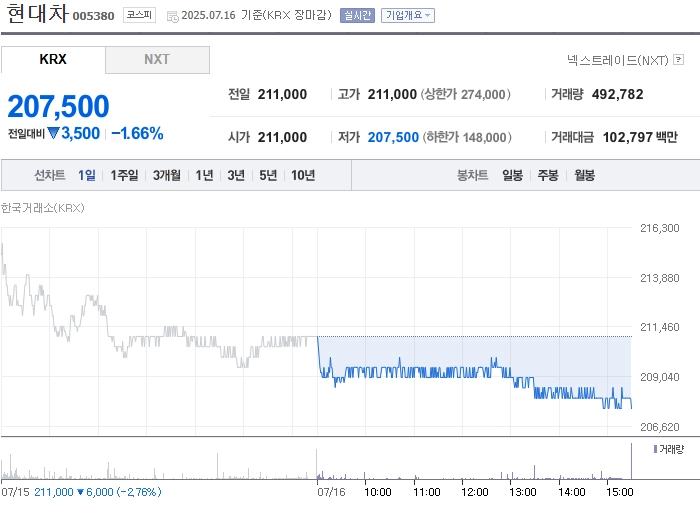Open the 월봉 candle chart
This screenshot has height=505, width=700.
[x=584, y=175]
